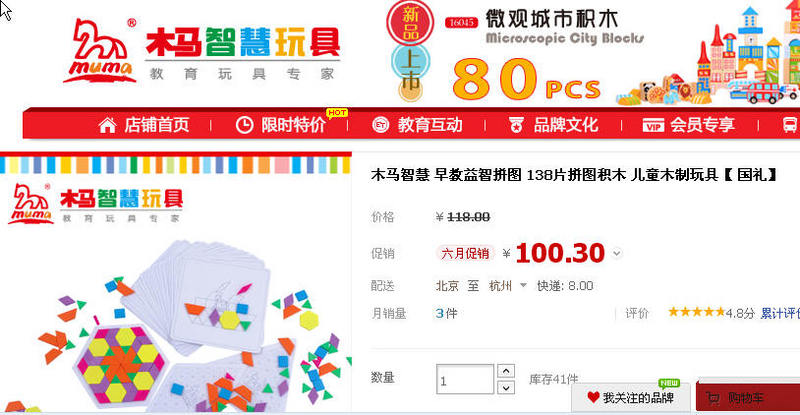Viewport: 800px width, 415px height.
Task: Click the 六月促销 promotion tag
Action: (465, 254)
